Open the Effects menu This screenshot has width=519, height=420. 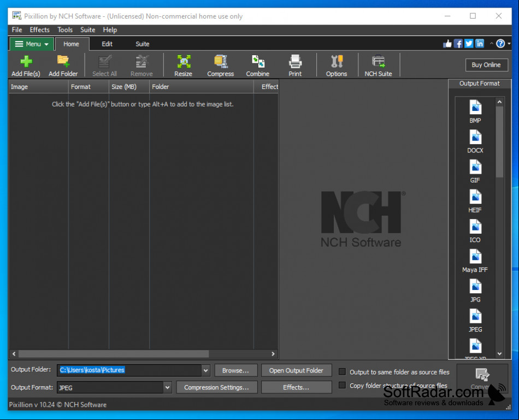[40, 30]
